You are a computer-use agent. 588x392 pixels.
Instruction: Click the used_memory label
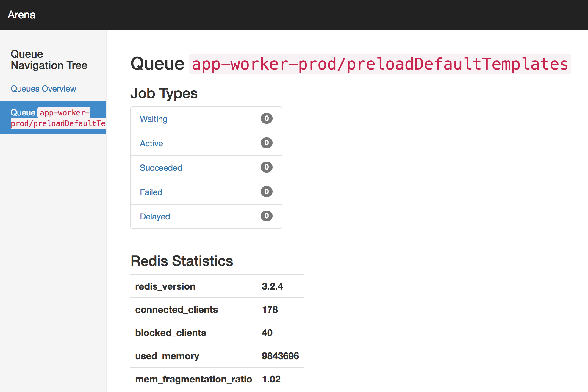(x=167, y=356)
